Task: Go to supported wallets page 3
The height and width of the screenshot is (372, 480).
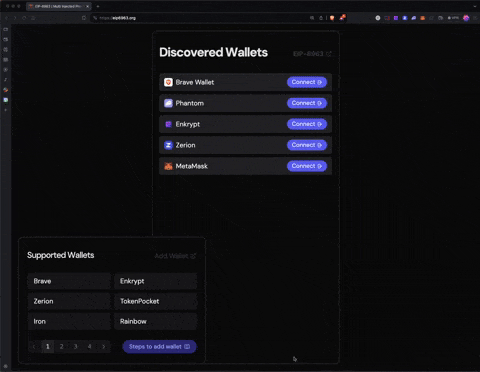Action: pyautogui.click(x=76, y=347)
